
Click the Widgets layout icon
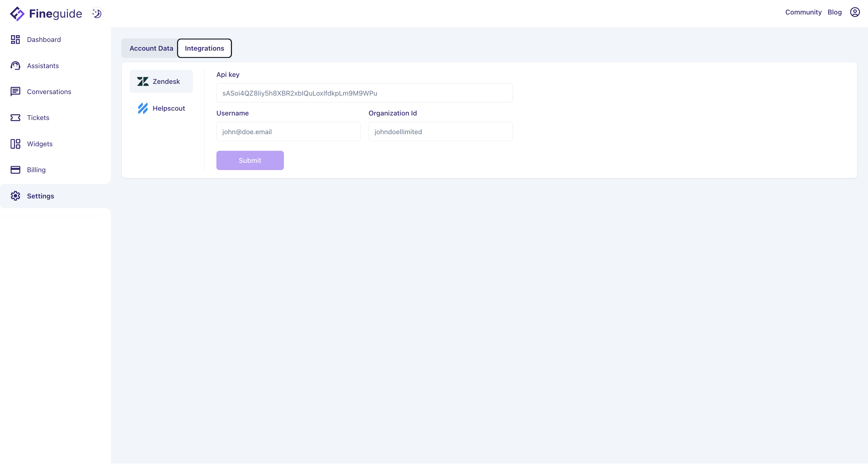tap(15, 144)
